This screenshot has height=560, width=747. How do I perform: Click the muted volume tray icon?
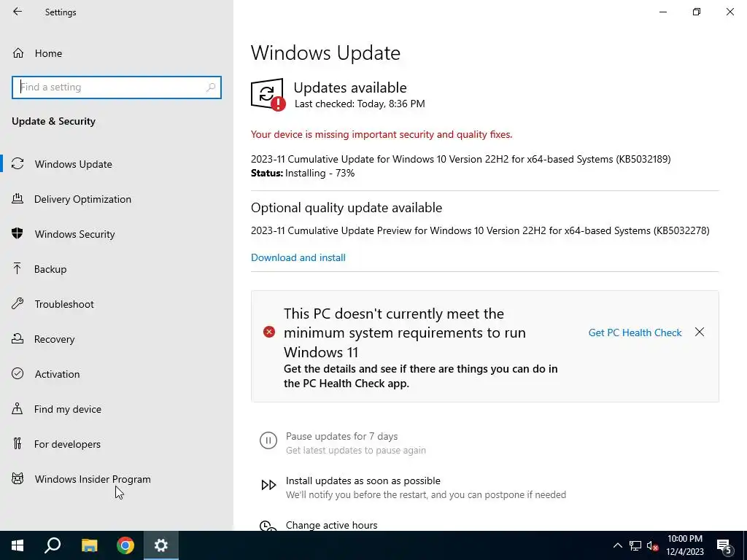click(652, 545)
